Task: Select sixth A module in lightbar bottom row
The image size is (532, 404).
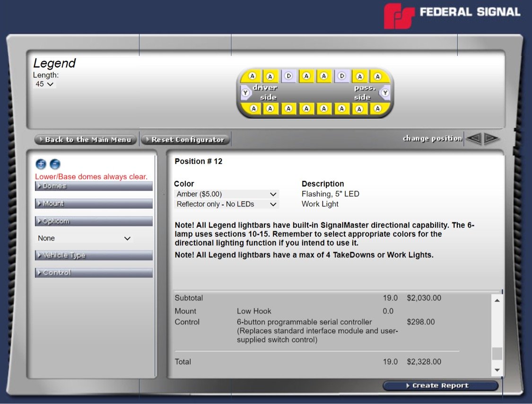Action: 342,109
